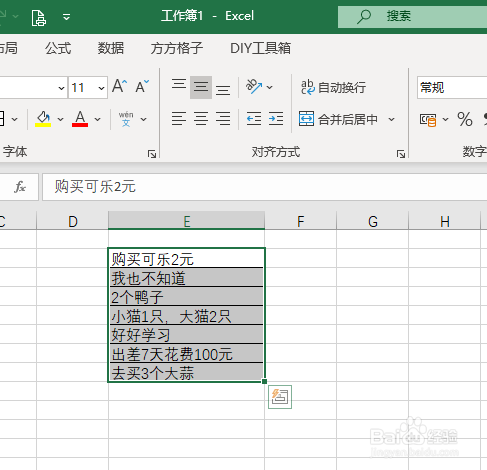487x470 pixels.
Task: Click the wén phonetic guide icon
Action: pos(126,119)
